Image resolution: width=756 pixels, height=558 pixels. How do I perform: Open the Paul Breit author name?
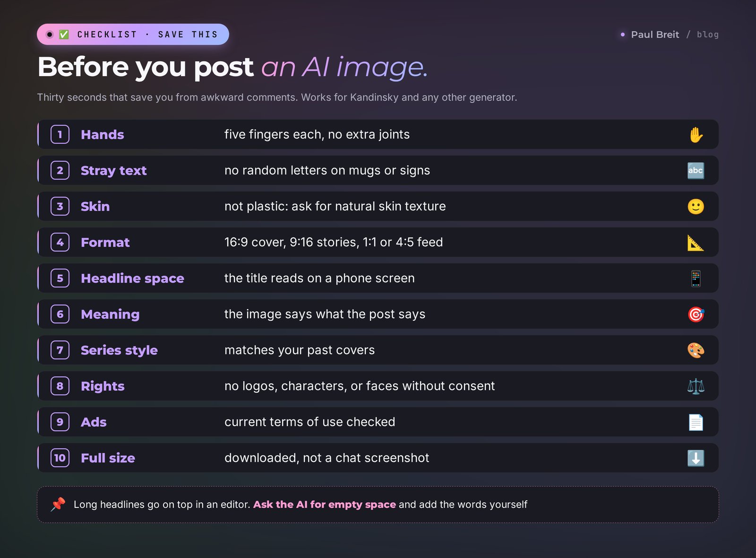pos(655,35)
